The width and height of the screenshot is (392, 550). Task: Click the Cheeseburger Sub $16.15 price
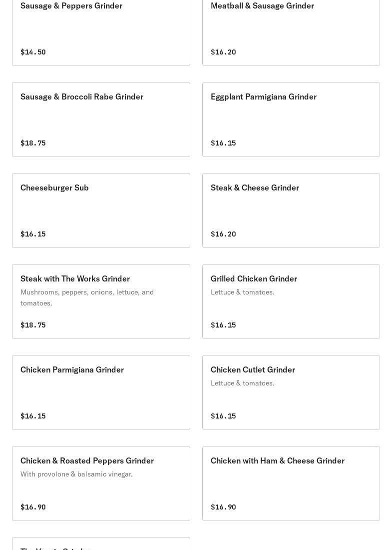pyautogui.click(x=33, y=234)
